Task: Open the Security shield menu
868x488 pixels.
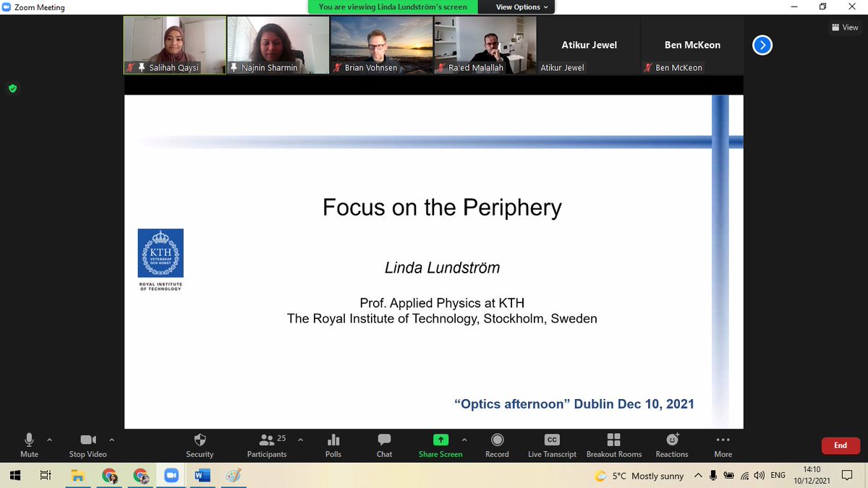Action: [200, 445]
